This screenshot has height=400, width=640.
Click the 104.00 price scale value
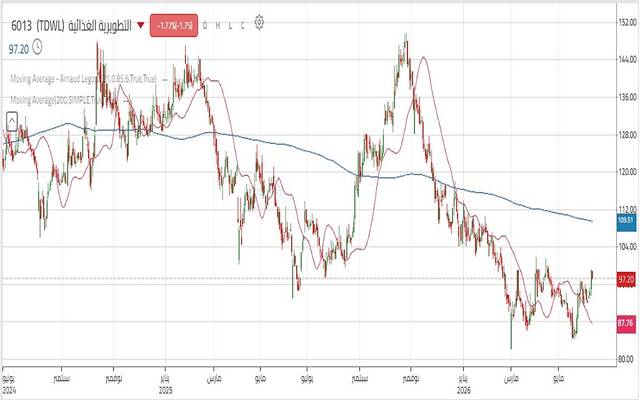click(628, 247)
